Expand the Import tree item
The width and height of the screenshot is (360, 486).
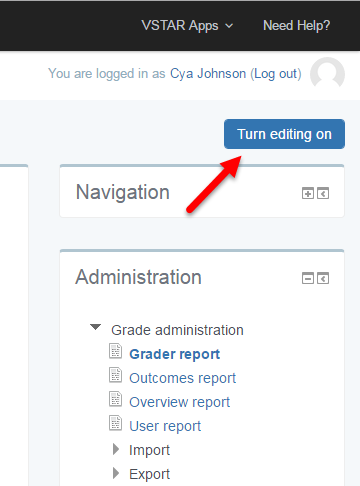pos(116,449)
